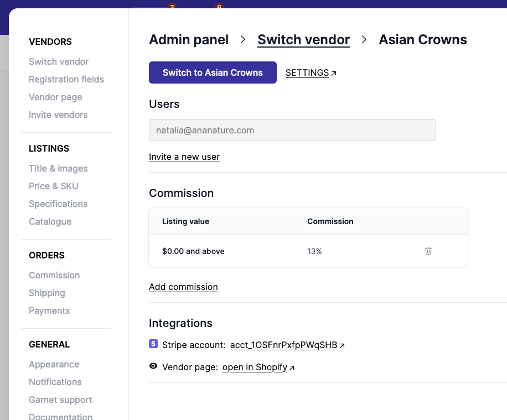Select Registration fields in the sidebar
Image resolution: width=507 pixels, height=420 pixels.
[x=66, y=79]
